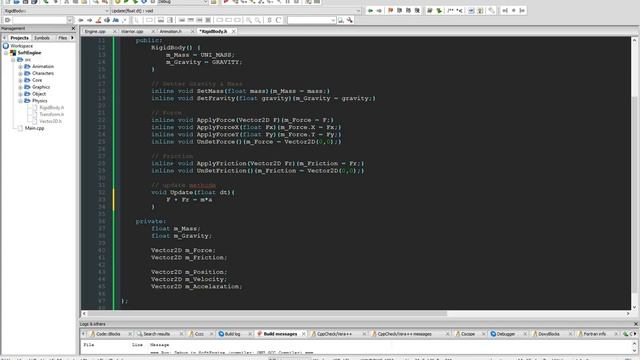Viewport: 640px width, 360px height.
Task: Open the Update(float dt) function dropdown
Action: click(x=358, y=11)
